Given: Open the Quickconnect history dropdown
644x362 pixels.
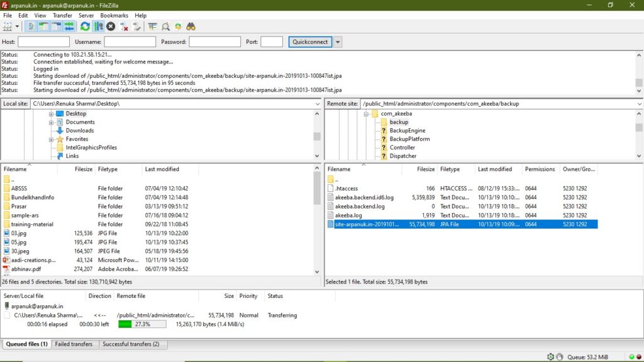Looking at the screenshot, I should point(338,42).
